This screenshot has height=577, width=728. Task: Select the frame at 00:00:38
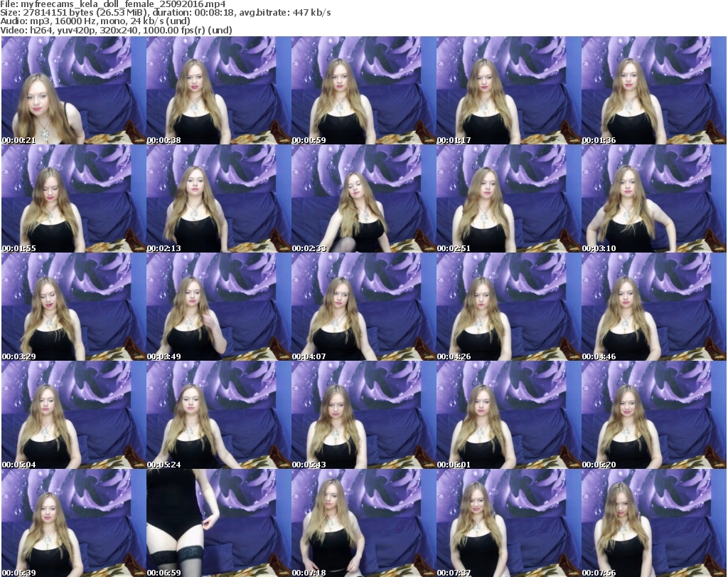click(x=218, y=91)
